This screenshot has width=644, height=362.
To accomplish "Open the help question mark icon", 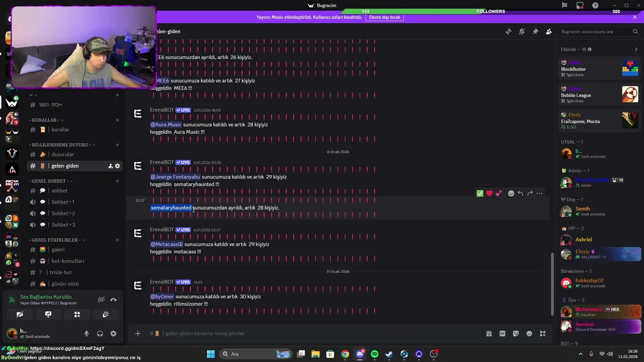I will (x=596, y=6).
